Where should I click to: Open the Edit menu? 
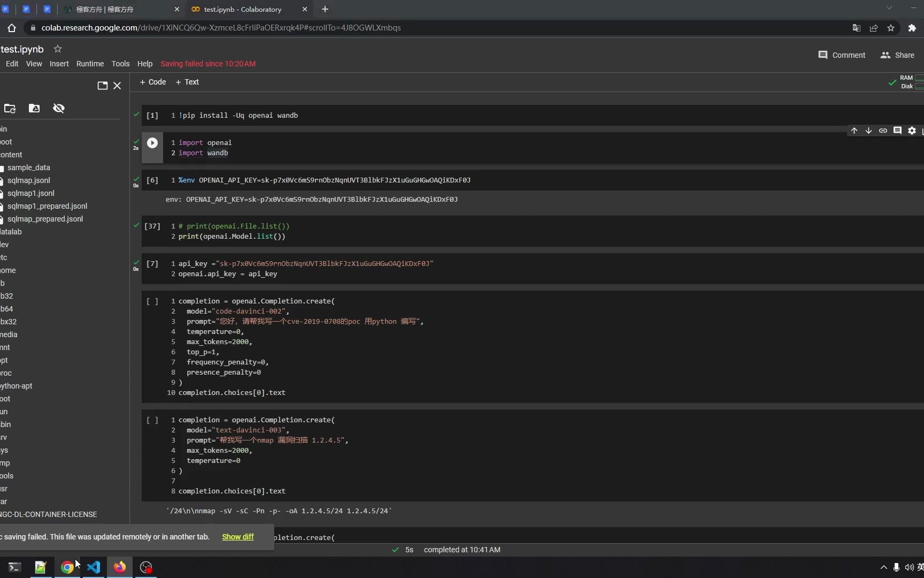pyautogui.click(x=12, y=64)
